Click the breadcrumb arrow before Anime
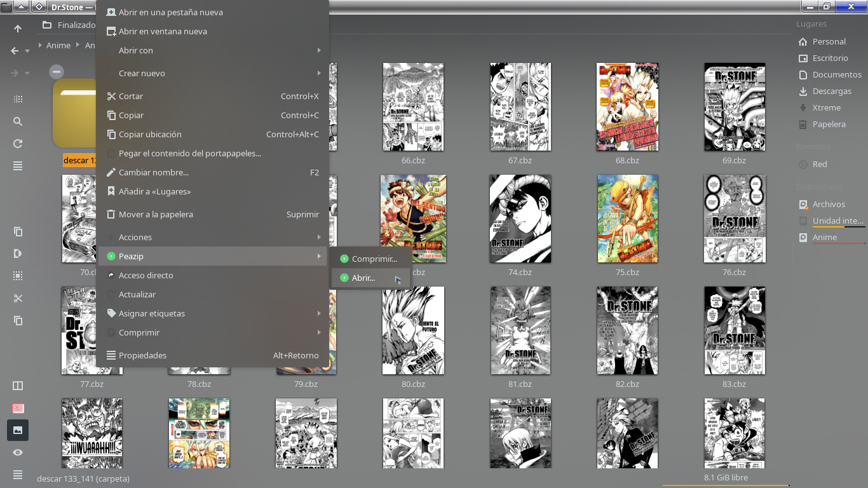868x488 pixels. 41,46
